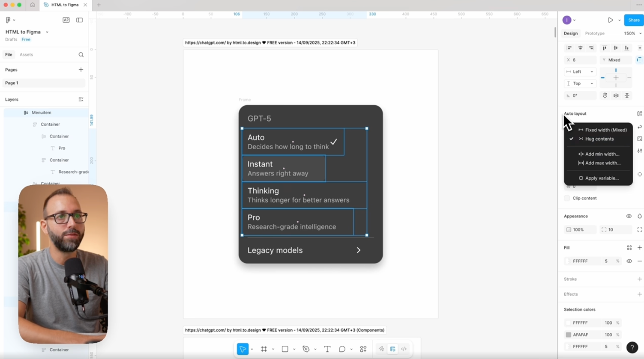Toggle Appearance visibility eye icon

click(629, 217)
